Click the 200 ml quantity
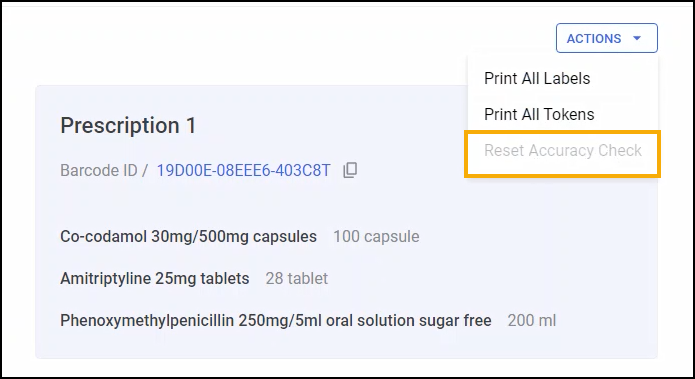 click(531, 320)
